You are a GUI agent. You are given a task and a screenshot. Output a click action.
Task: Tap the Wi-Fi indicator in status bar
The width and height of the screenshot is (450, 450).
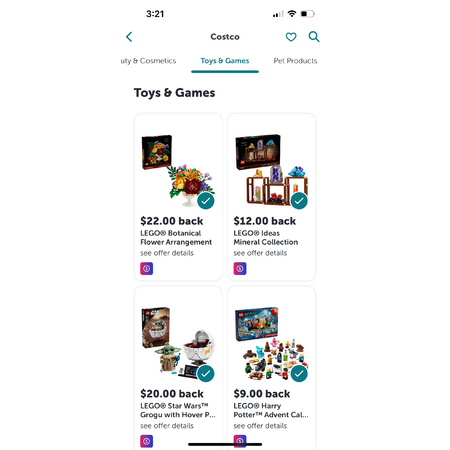292,14
